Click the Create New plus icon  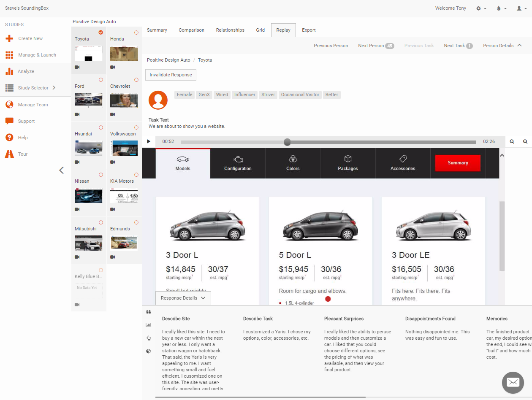9,38
